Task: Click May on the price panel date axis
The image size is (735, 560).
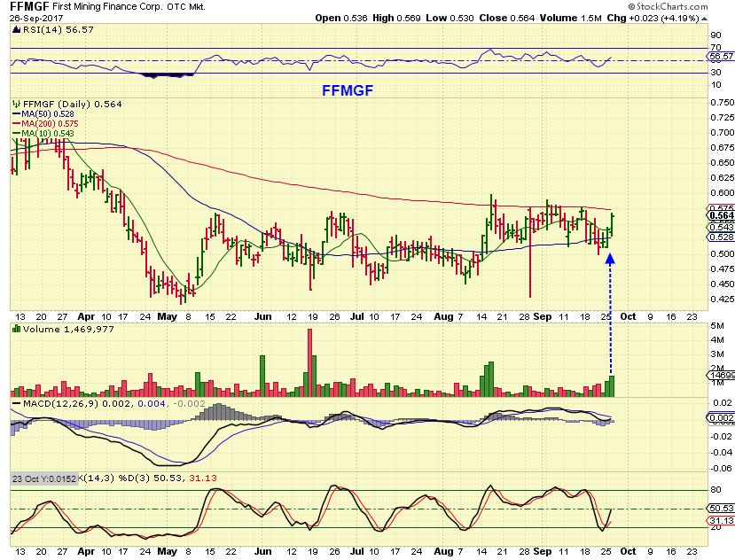Action: 168,317
